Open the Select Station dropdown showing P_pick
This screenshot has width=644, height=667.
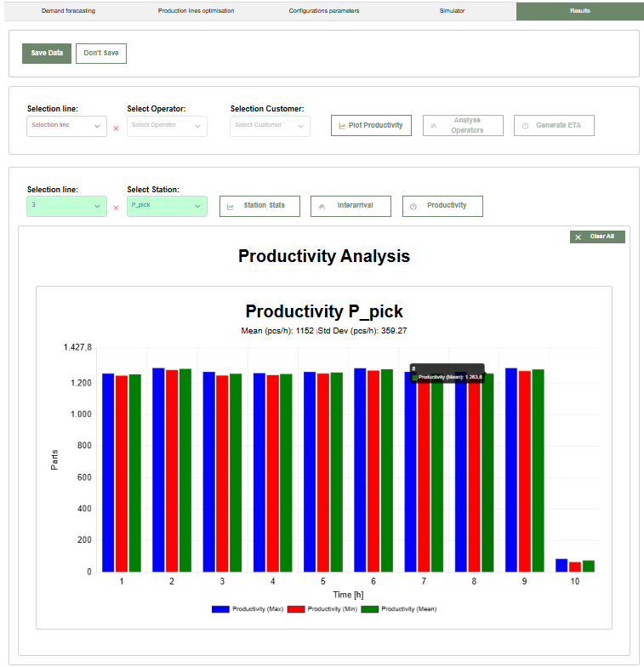coord(167,206)
